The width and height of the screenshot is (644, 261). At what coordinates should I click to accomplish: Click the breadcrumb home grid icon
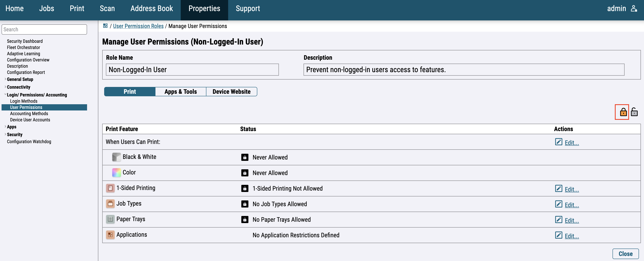(x=105, y=26)
